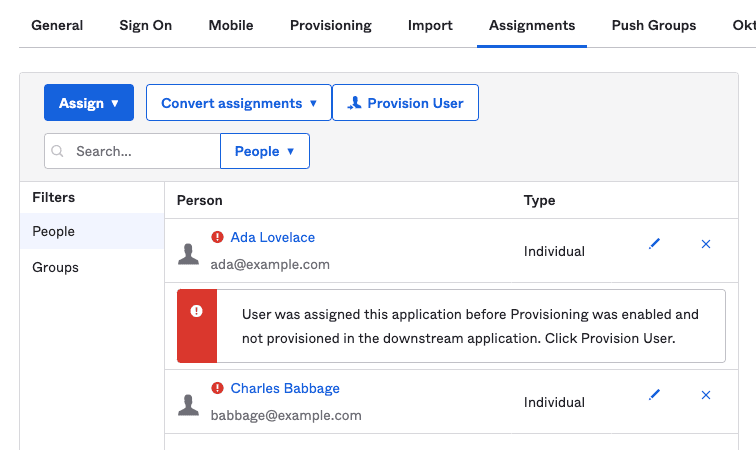
Task: Select the Assignments tab
Action: click(532, 25)
